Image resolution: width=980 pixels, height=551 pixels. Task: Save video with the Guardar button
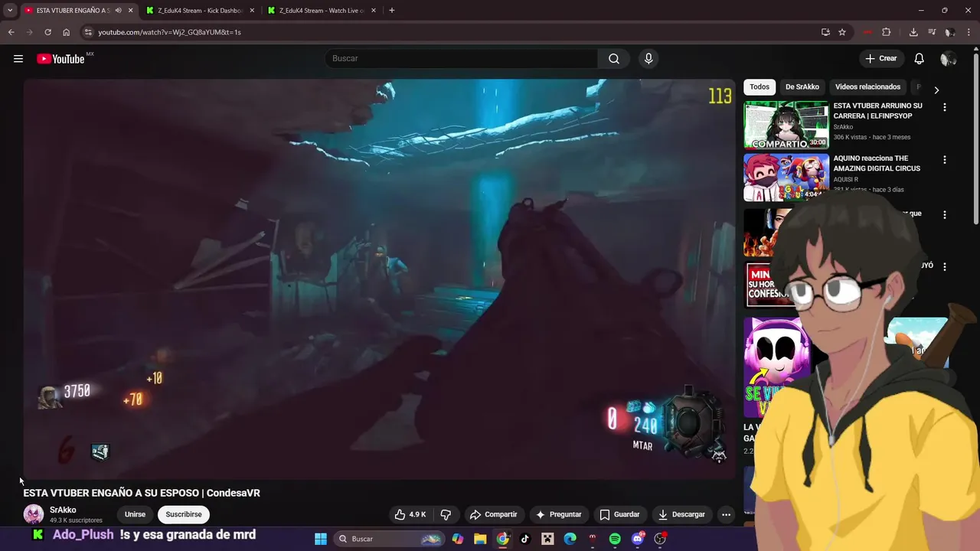point(619,514)
